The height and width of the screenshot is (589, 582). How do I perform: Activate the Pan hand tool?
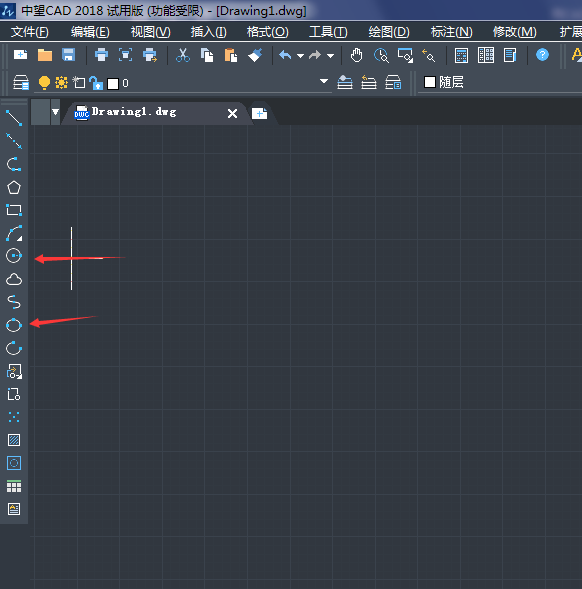pos(357,55)
